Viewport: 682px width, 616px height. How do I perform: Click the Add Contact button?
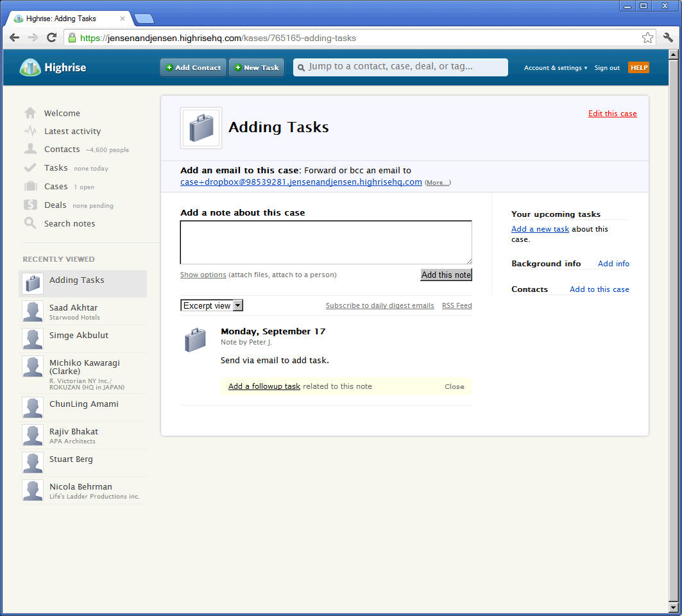pos(193,67)
